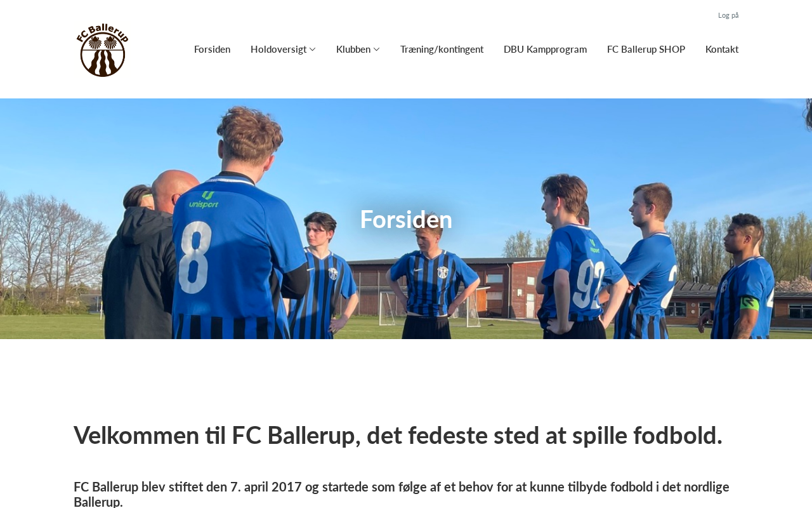Click the unisport logo on the jersey
Viewport: 812px width, 508px height.
(x=204, y=200)
